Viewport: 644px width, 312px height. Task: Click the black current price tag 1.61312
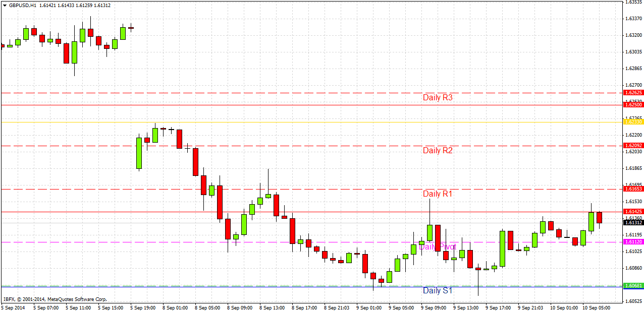[x=632, y=222]
